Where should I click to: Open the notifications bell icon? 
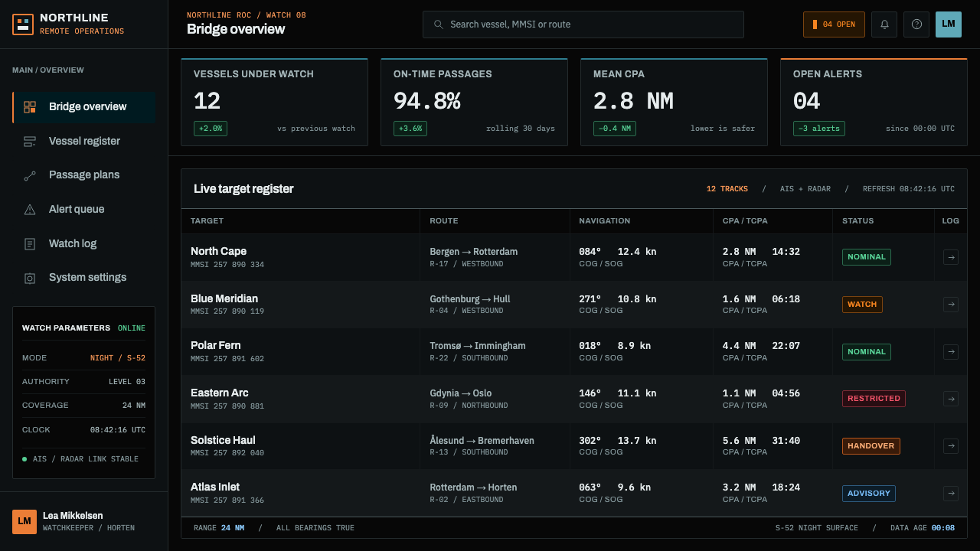(884, 24)
